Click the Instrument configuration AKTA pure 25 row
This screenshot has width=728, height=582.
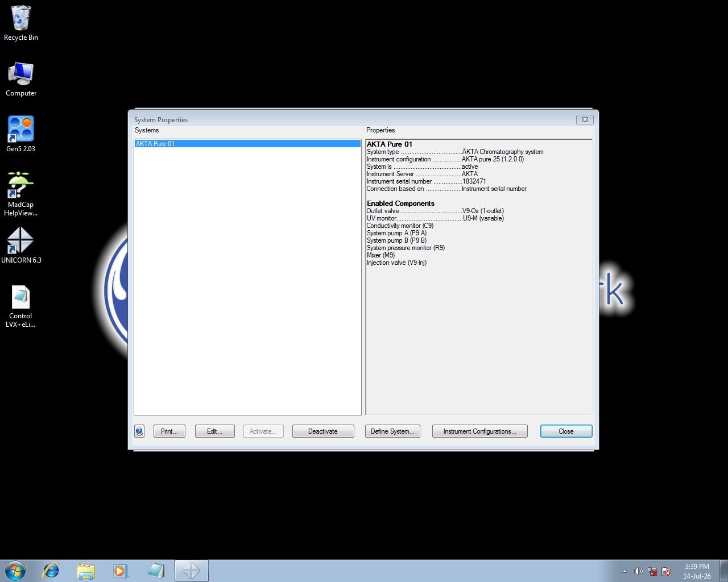(x=445, y=159)
